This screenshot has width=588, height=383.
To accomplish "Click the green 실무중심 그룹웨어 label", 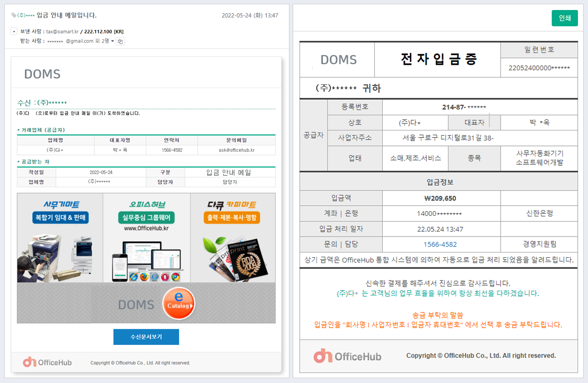I will tap(146, 217).
